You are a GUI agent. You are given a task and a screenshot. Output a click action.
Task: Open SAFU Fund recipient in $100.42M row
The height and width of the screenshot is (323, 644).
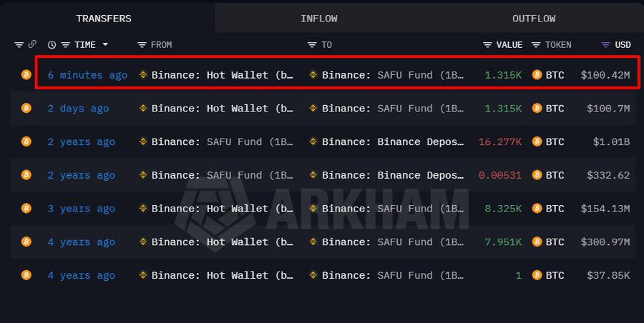(x=393, y=75)
